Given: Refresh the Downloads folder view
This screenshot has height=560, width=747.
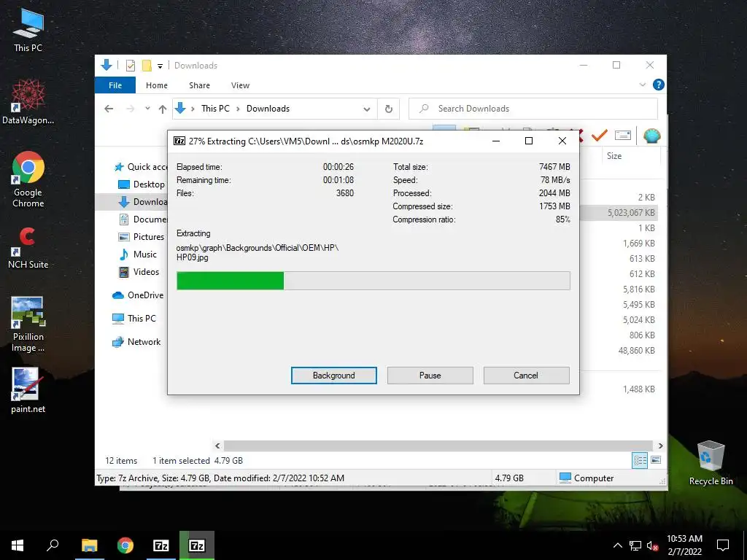Looking at the screenshot, I should [389, 109].
